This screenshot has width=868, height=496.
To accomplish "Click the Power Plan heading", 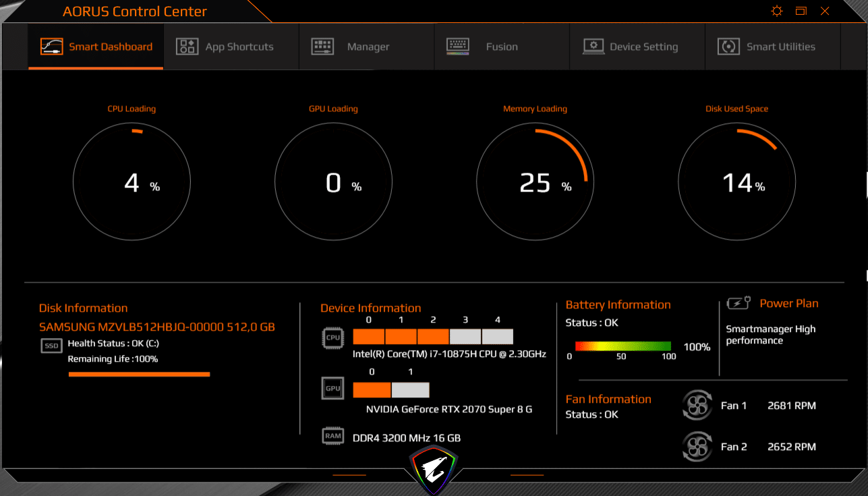I will pyautogui.click(x=788, y=304).
